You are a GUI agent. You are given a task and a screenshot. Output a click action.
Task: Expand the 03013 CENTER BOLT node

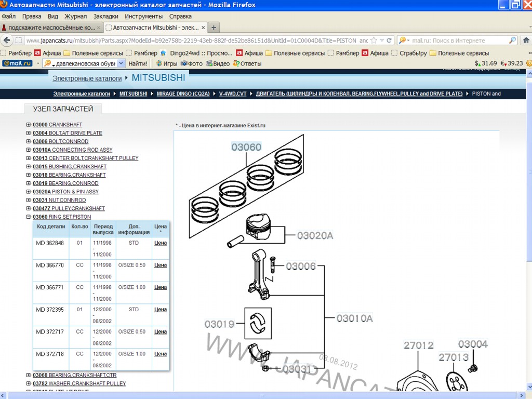coord(29,158)
